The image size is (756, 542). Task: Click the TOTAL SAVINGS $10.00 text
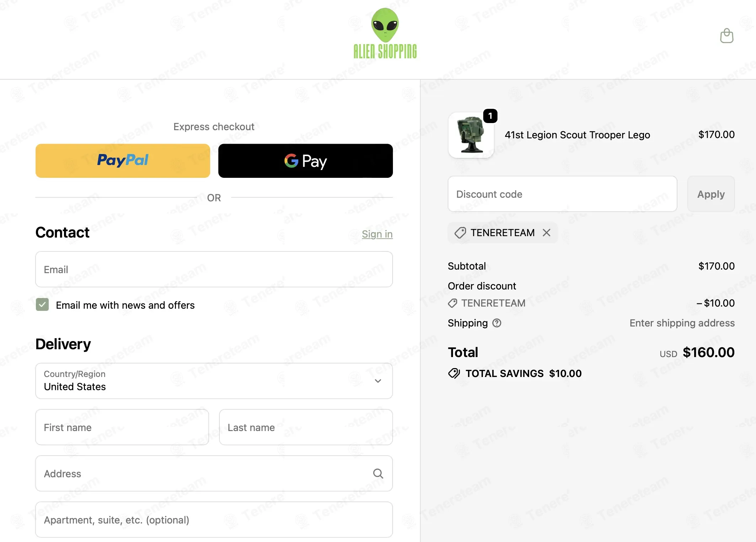tap(524, 373)
